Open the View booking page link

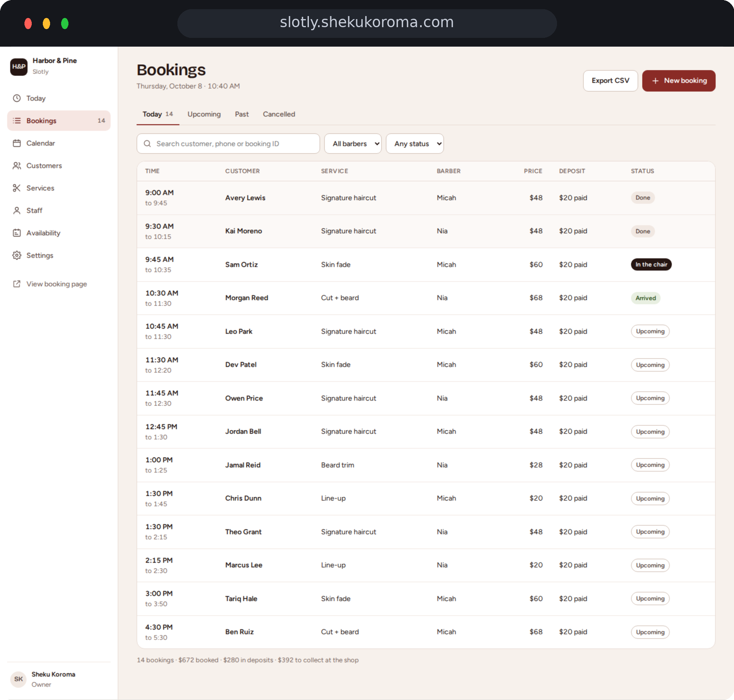click(57, 284)
